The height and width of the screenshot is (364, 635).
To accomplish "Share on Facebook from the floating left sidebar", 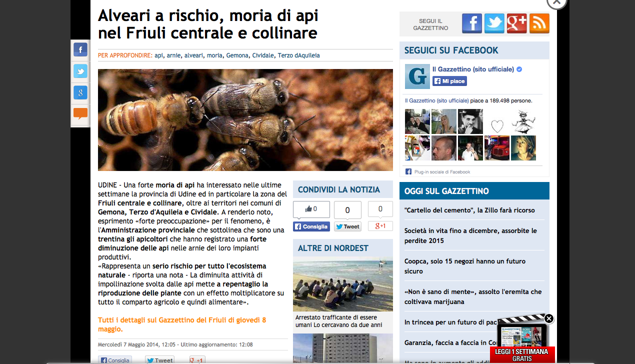I will point(80,49).
